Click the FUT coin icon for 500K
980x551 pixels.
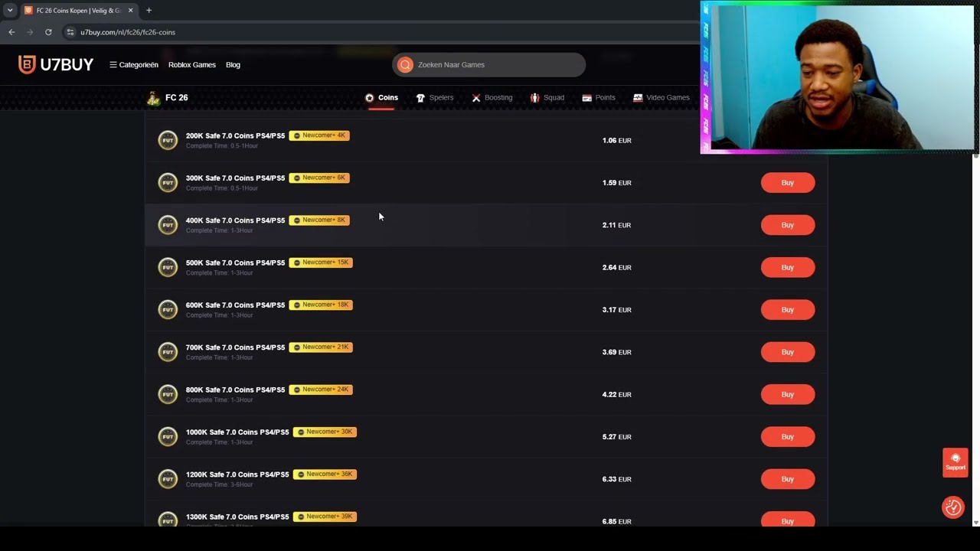168,267
